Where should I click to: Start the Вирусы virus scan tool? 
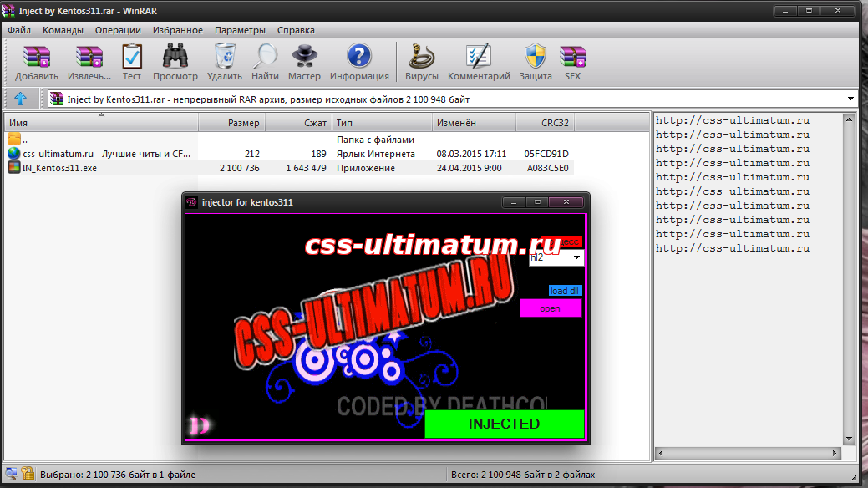point(422,57)
